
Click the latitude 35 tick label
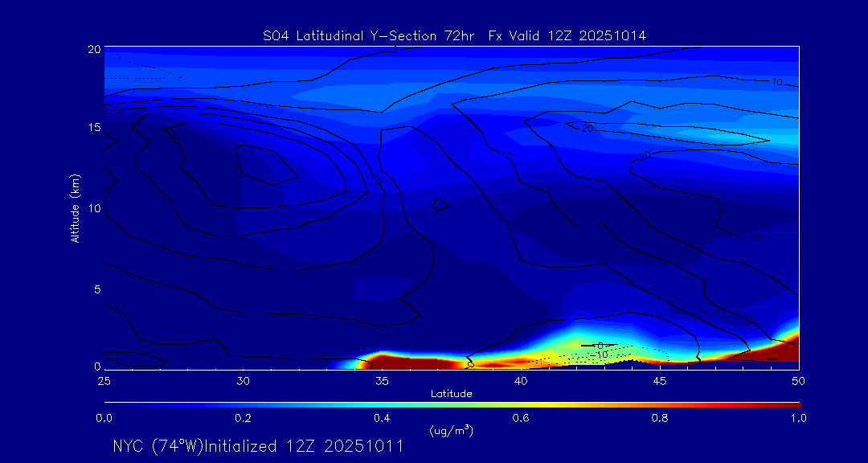click(x=382, y=380)
